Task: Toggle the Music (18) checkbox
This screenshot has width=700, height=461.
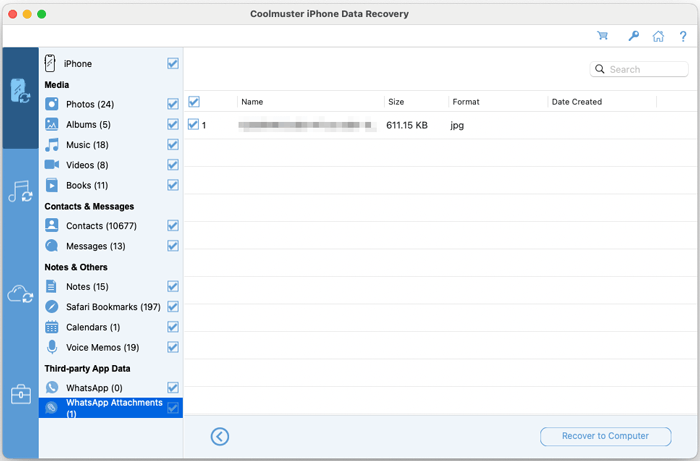Action: tap(173, 145)
